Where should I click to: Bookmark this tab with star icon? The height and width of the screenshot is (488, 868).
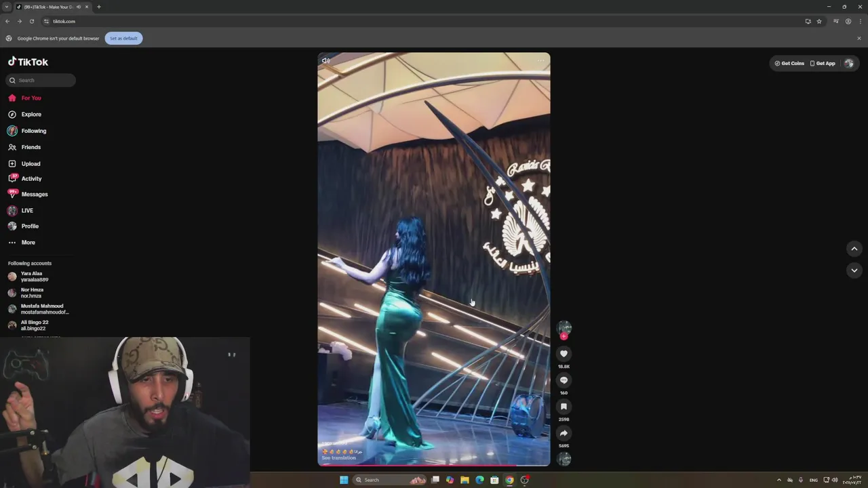click(819, 22)
